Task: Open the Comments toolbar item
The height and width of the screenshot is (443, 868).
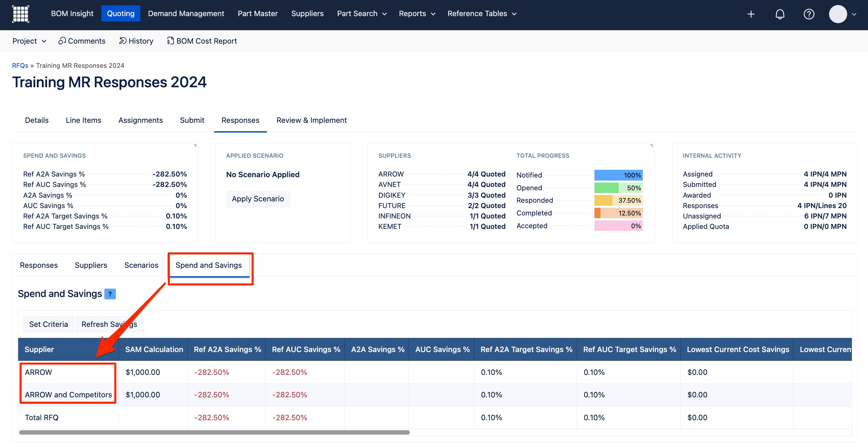Action: (x=82, y=41)
